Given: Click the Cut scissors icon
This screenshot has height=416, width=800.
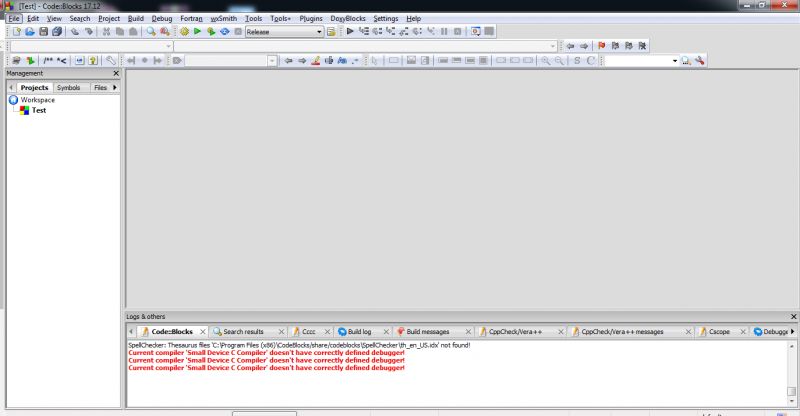Looking at the screenshot, I should 106,32.
